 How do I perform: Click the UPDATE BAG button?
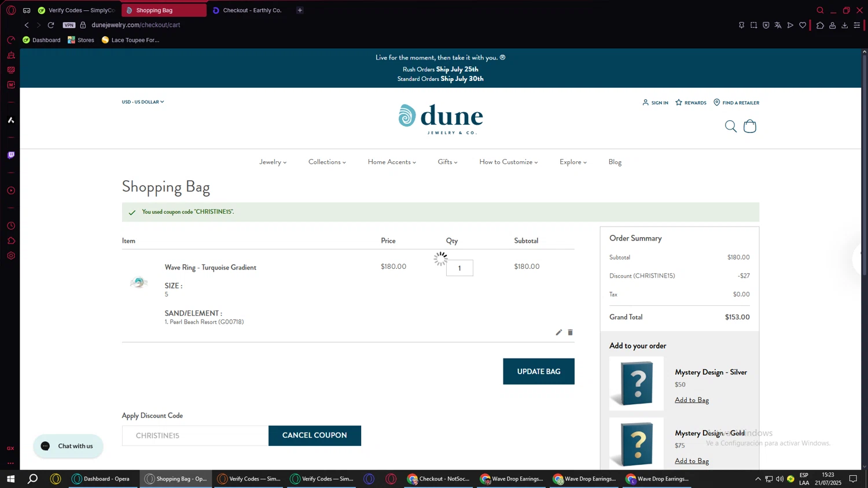(539, 371)
